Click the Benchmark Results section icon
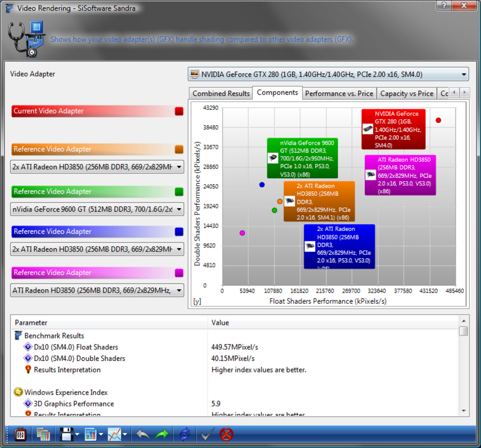 (19, 335)
